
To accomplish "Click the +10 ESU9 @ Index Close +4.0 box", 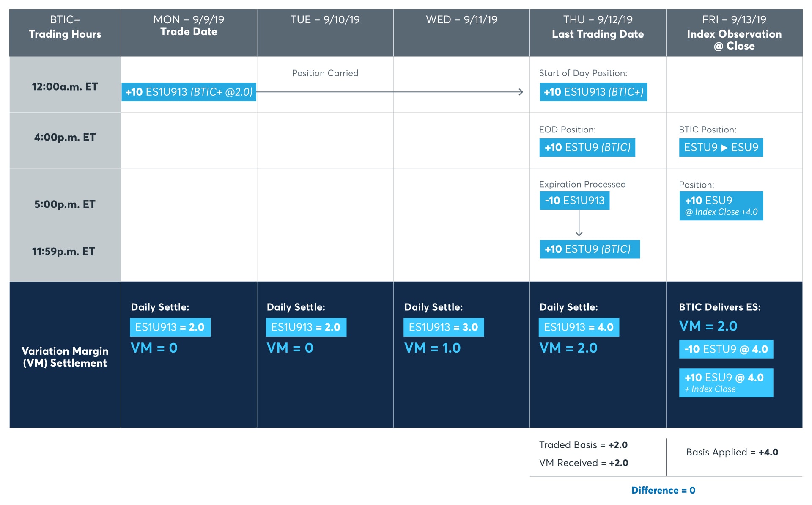I will (721, 206).
